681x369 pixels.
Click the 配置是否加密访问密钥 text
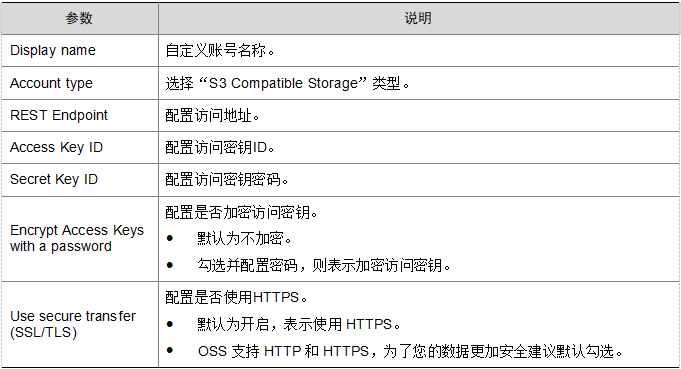[241, 213]
